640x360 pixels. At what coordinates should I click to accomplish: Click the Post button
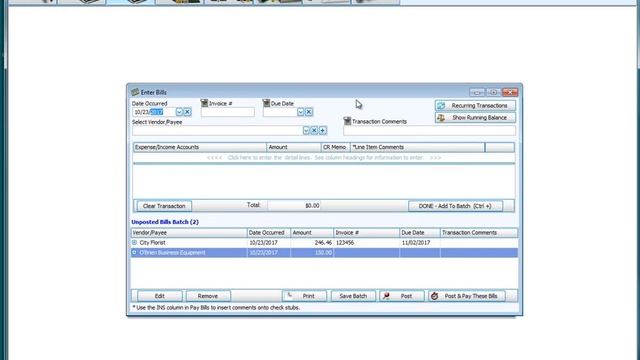click(x=402, y=296)
